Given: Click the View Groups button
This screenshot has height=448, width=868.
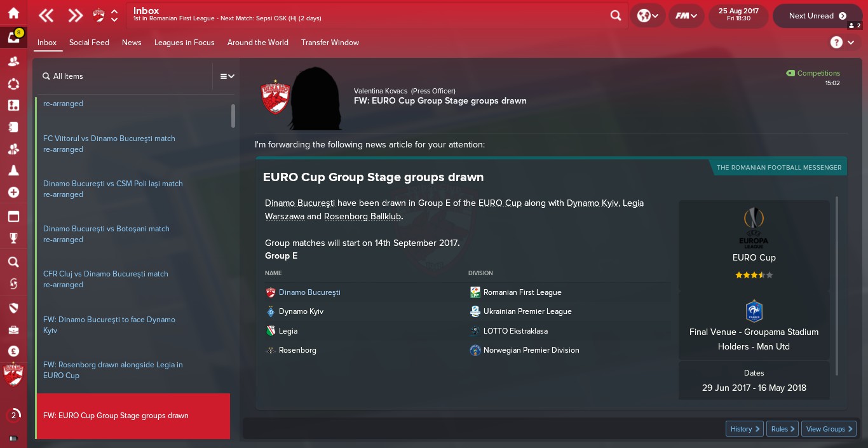Looking at the screenshot, I should 829,429.
